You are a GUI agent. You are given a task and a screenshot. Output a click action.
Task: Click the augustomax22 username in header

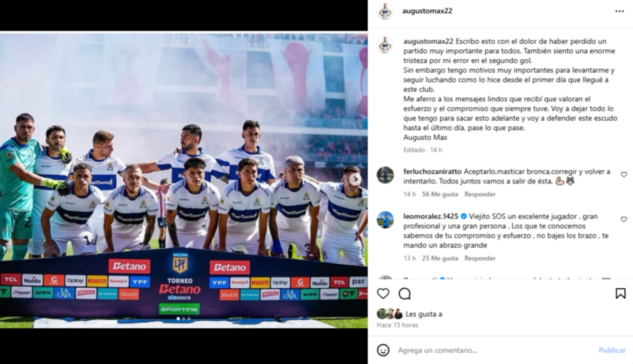point(427,11)
